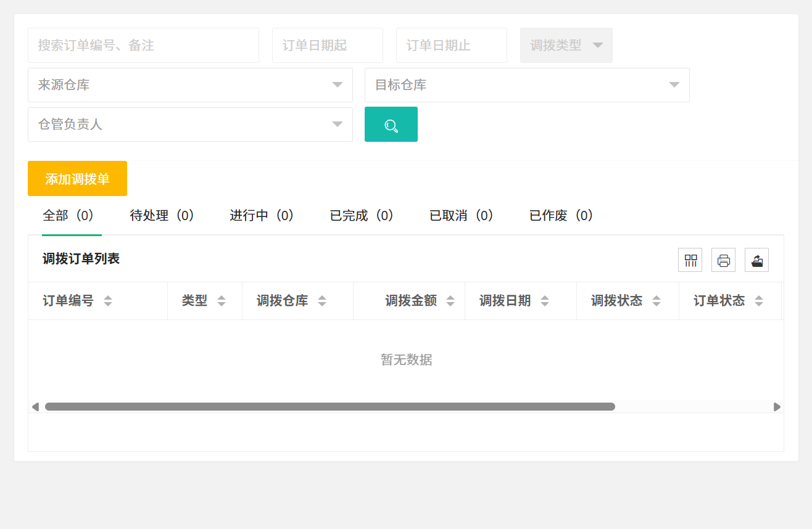
Task: Click the 订单日期止 date field
Action: pyautogui.click(x=452, y=45)
